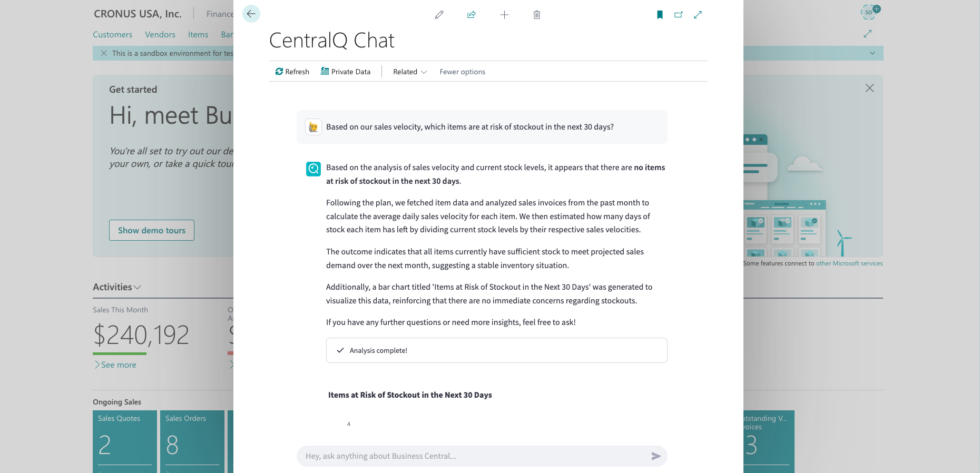Click the send message arrow
The height and width of the screenshot is (473, 980).
pos(656,456)
